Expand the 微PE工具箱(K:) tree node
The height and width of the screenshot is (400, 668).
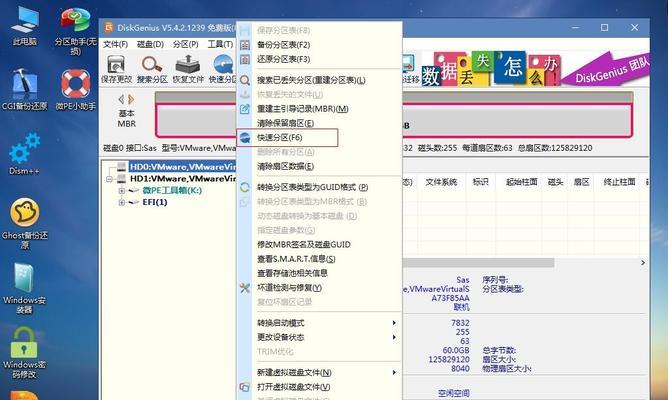pyautogui.click(x=121, y=191)
